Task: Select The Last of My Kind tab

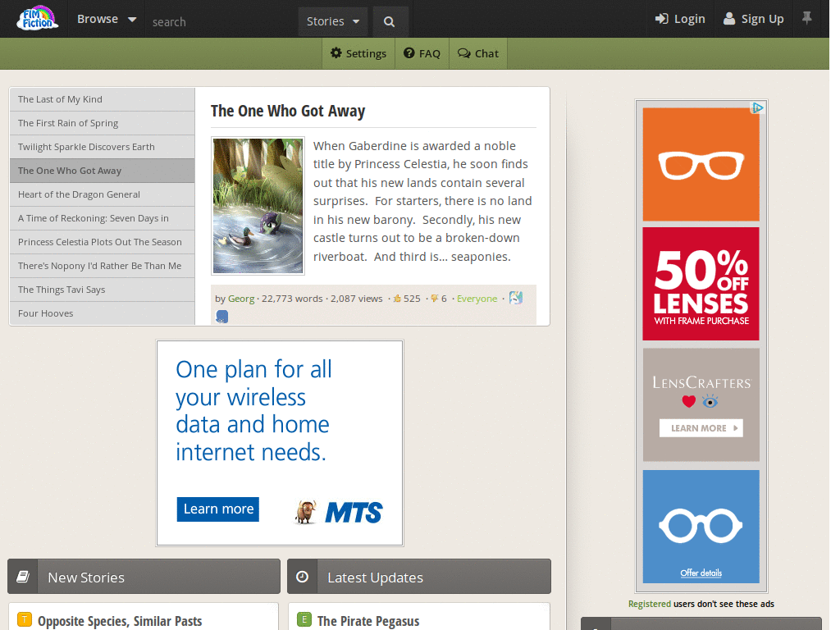Action: [x=103, y=99]
